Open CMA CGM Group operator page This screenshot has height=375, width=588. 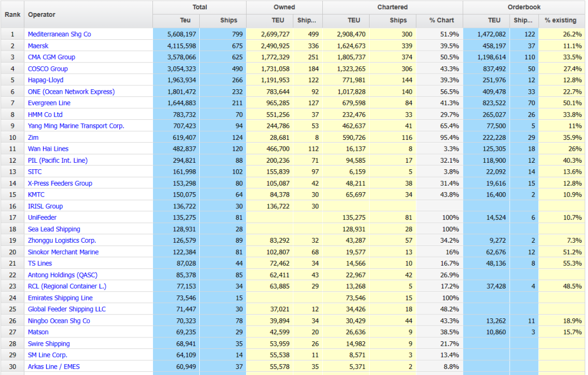tap(51, 57)
